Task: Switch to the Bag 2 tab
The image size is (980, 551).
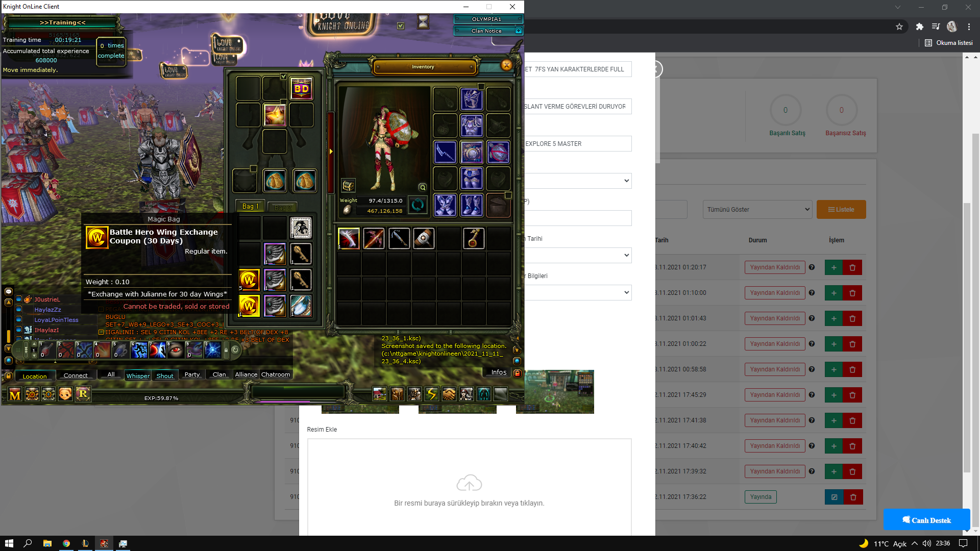Action: 283,207
